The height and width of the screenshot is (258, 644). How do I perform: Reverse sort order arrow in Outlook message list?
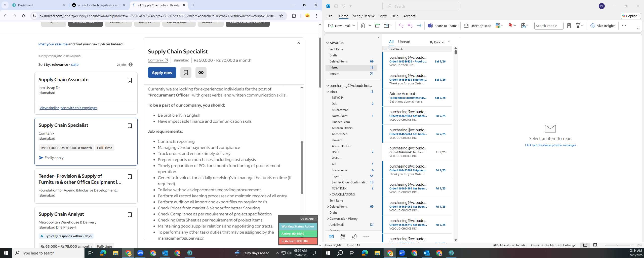(x=449, y=42)
